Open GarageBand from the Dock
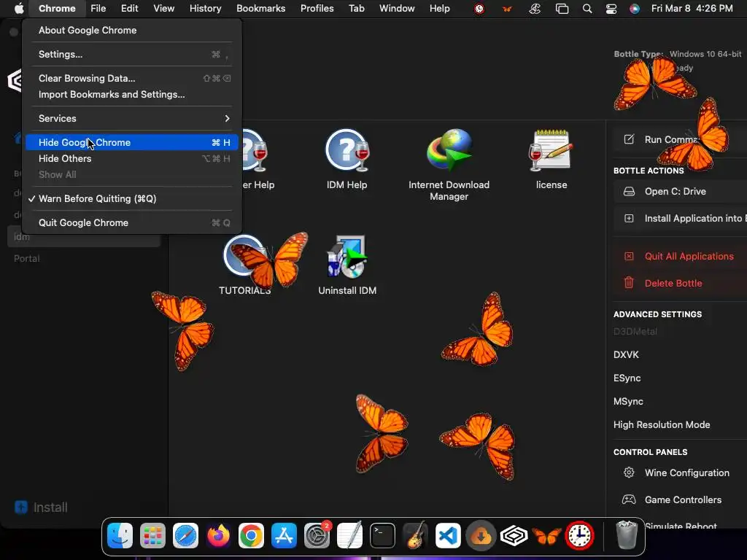747x560 pixels. click(415, 536)
